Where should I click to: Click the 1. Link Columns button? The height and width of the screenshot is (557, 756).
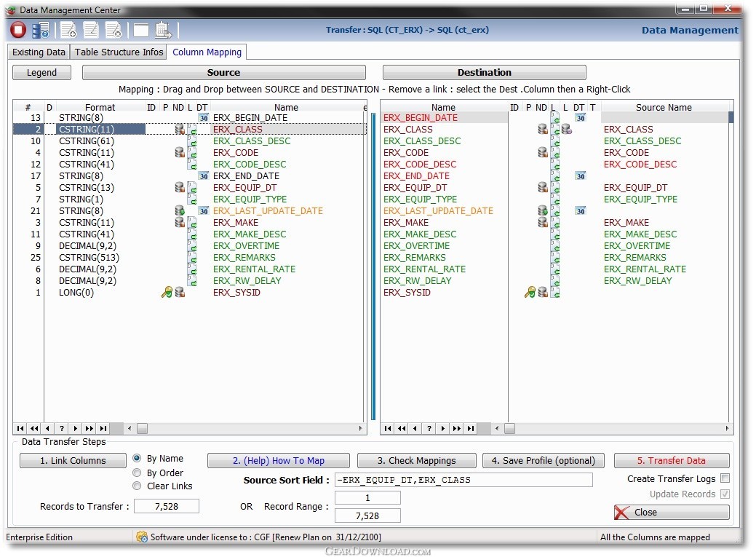73,460
